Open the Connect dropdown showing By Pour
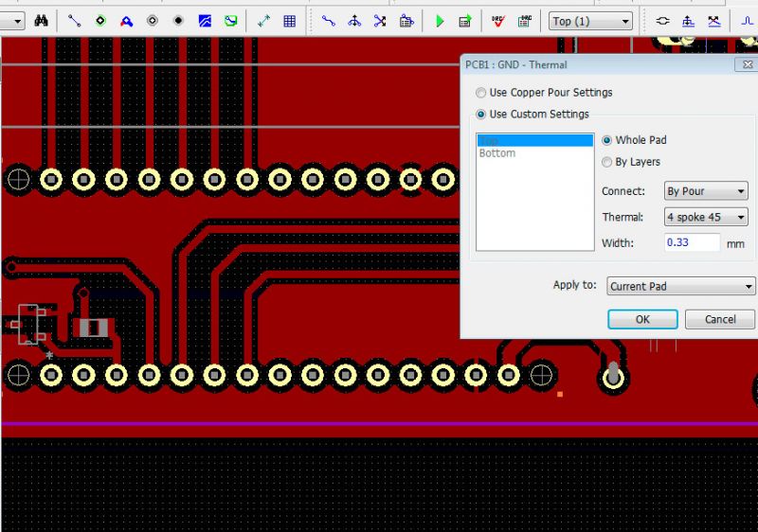758x532 pixels. [705, 191]
